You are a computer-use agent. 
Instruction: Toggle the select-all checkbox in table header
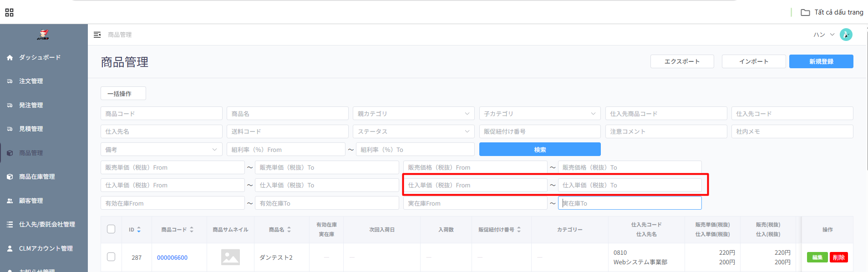click(111, 229)
